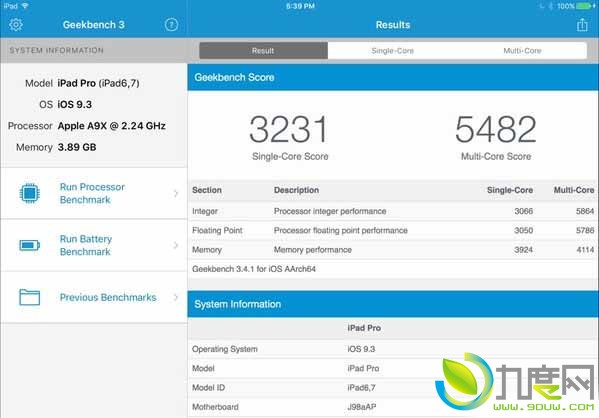This screenshot has width=599, height=418.
Task: Click the Geekbench 3 title
Action: click(94, 25)
